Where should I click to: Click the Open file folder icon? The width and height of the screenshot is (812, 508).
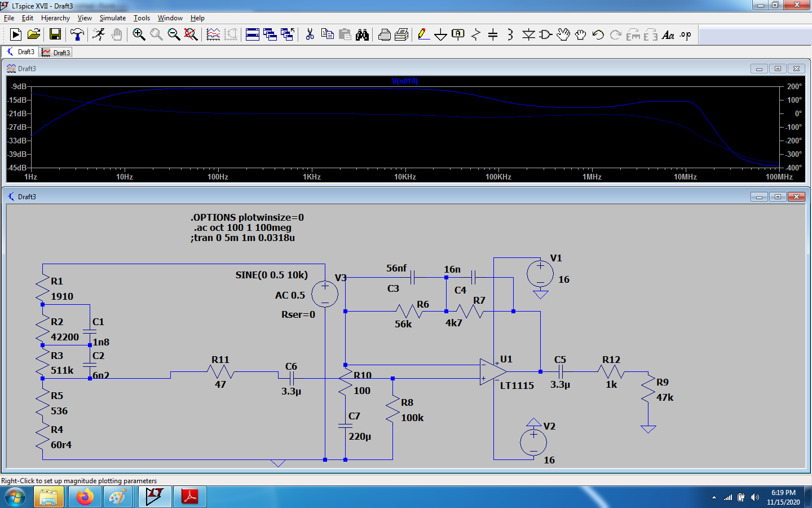pyautogui.click(x=34, y=35)
